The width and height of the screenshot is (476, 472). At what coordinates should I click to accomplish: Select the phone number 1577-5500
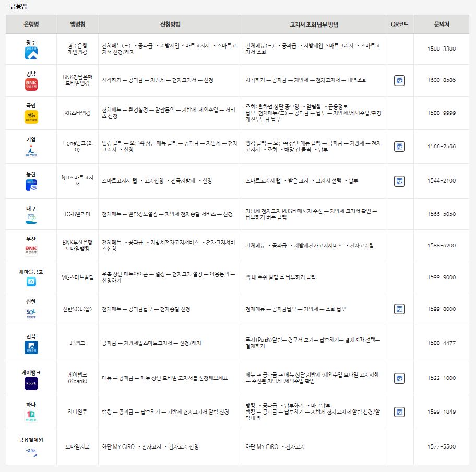coord(442,447)
